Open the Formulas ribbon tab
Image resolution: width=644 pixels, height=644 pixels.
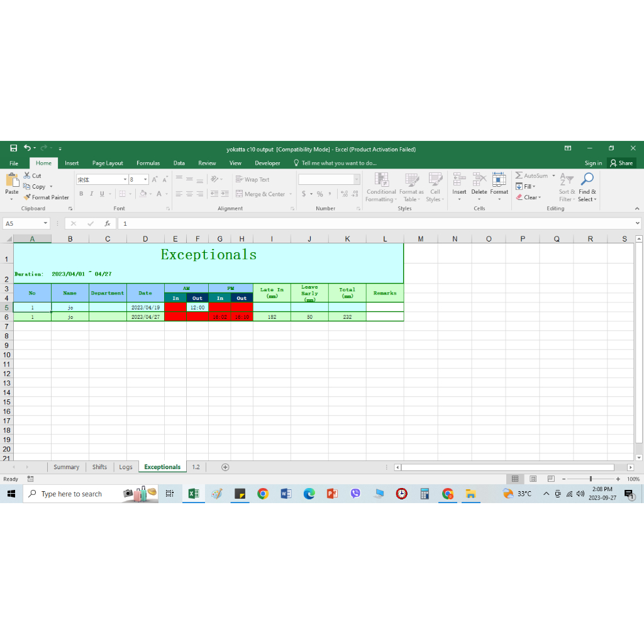[148, 163]
